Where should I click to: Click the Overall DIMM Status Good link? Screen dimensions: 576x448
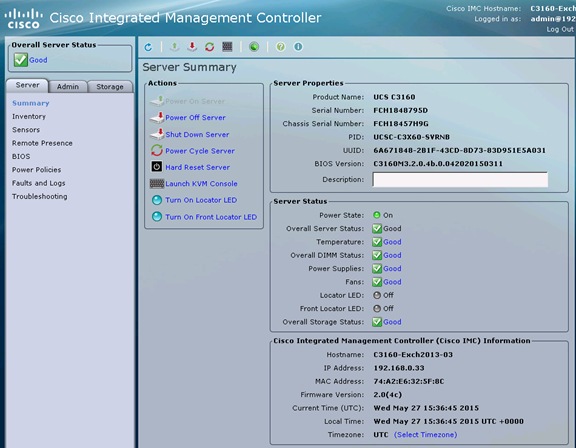point(392,255)
